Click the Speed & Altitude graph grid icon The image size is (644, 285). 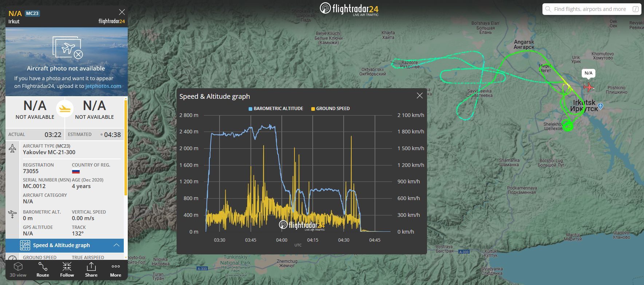click(25, 245)
